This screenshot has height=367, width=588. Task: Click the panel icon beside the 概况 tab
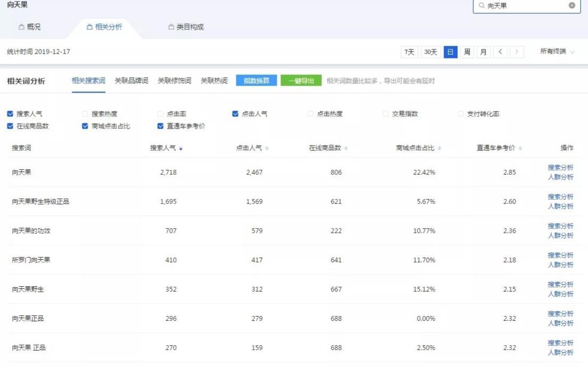20,26
